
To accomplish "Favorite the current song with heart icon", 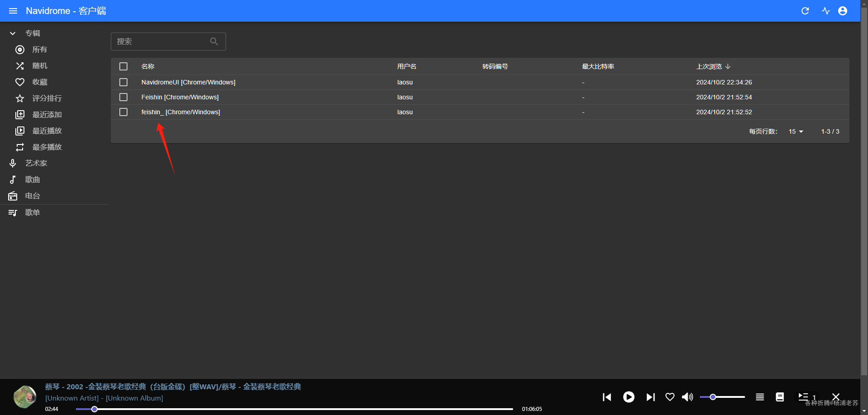I will click(670, 397).
